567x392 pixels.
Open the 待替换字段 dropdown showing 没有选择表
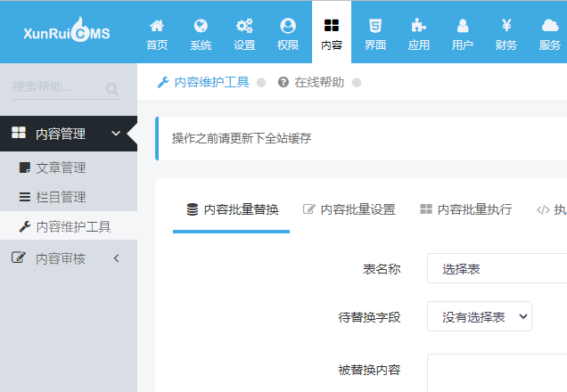[x=480, y=316]
